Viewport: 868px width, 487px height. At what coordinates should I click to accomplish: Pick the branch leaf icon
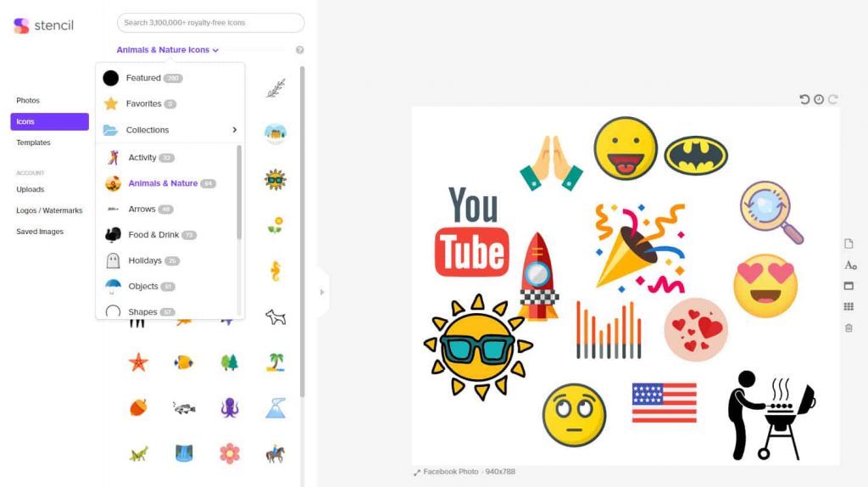[x=275, y=88]
